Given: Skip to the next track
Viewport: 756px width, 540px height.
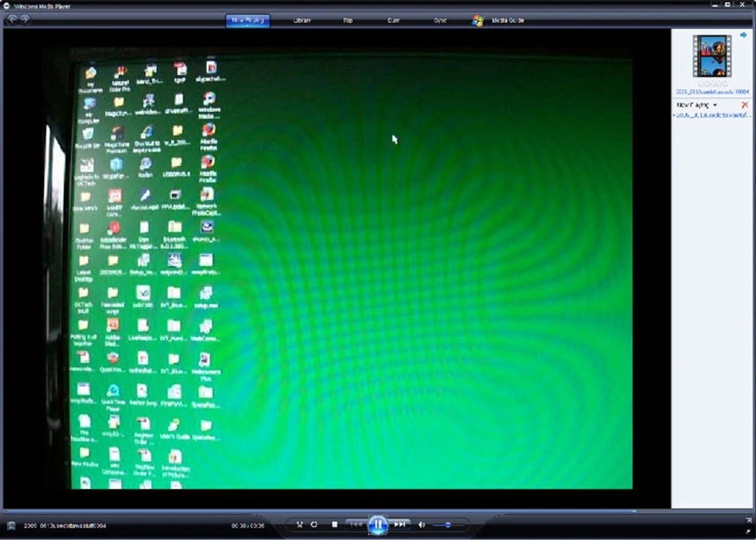Looking at the screenshot, I should pos(399,525).
